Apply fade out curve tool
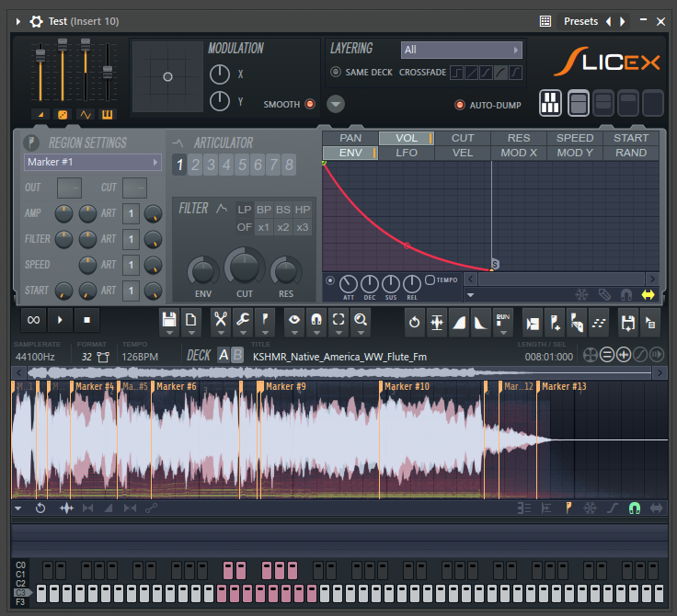 (x=480, y=322)
